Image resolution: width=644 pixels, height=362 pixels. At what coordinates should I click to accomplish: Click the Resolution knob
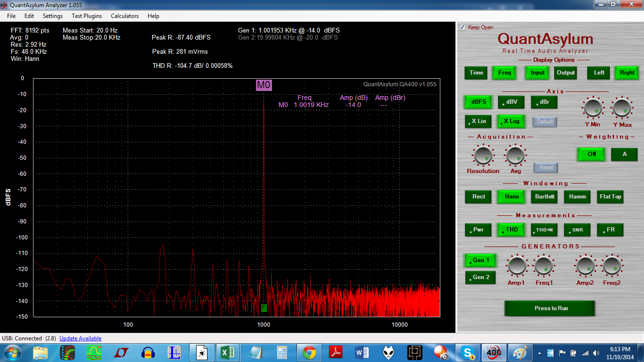[483, 155]
